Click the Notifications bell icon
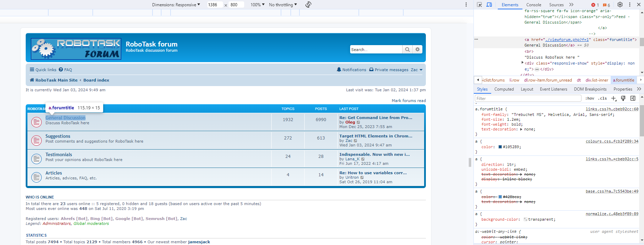This screenshot has width=644, height=245. coord(339,69)
